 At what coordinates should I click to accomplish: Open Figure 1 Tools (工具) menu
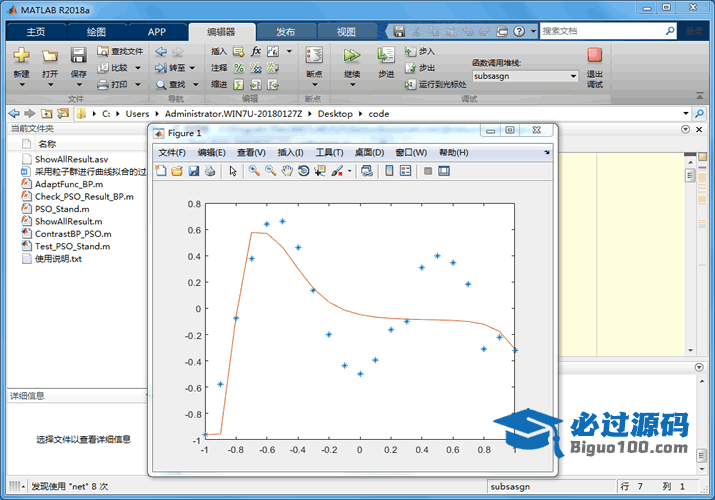coord(329,153)
